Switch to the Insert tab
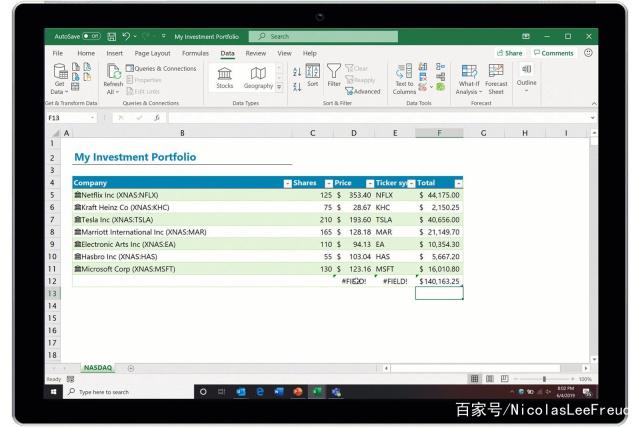 click(x=114, y=53)
